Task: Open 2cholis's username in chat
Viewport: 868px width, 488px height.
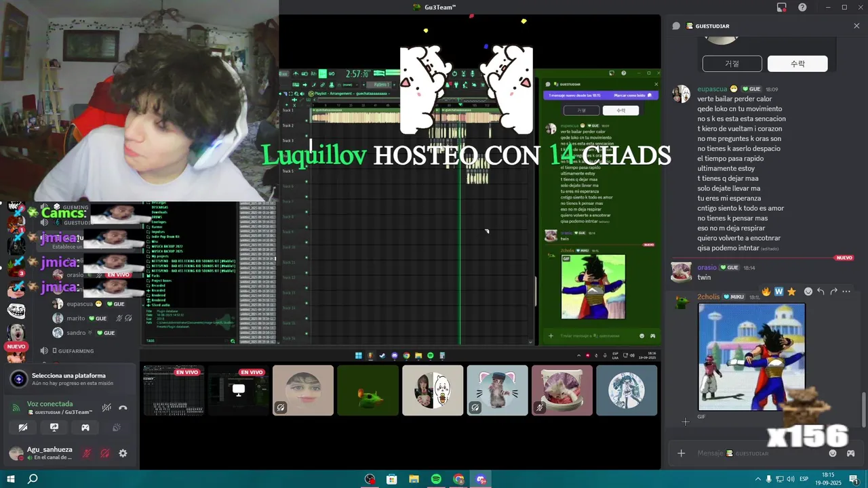Action: (x=709, y=297)
